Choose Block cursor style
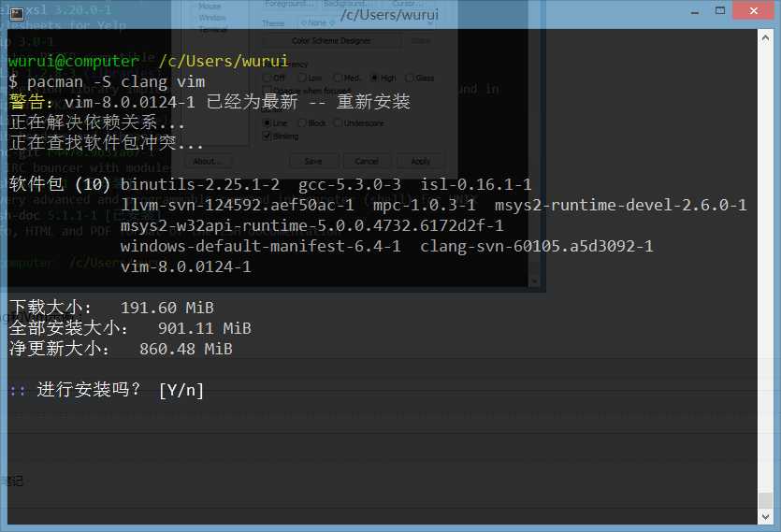This screenshot has width=781, height=532. tap(311, 122)
